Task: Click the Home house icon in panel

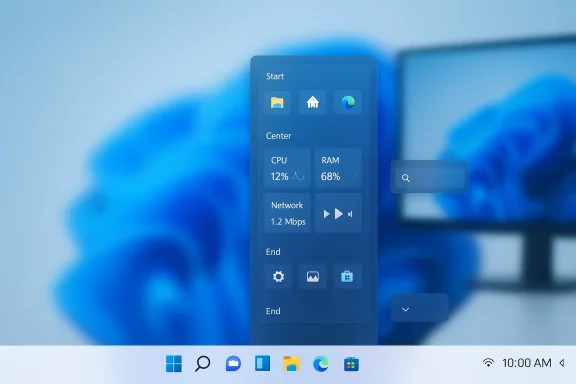Action: click(312, 102)
